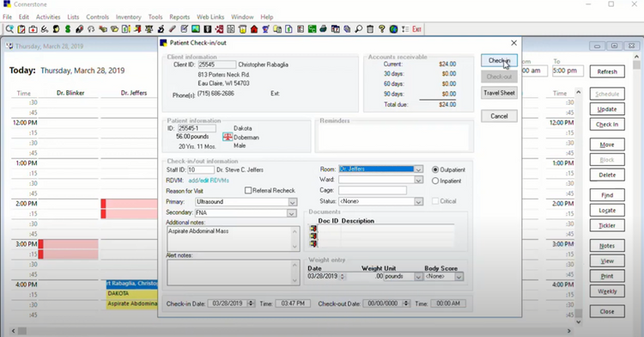Expand the Primary reason dropdown showing Ultrasound
The height and width of the screenshot is (337, 644).
tap(292, 202)
